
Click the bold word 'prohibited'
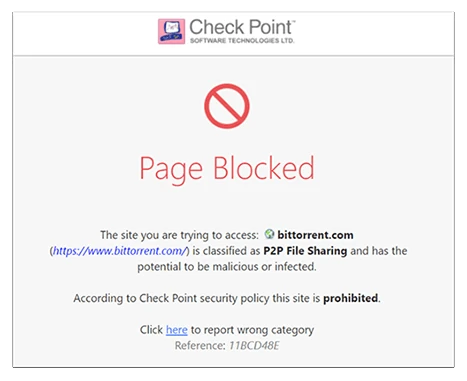[x=351, y=298]
